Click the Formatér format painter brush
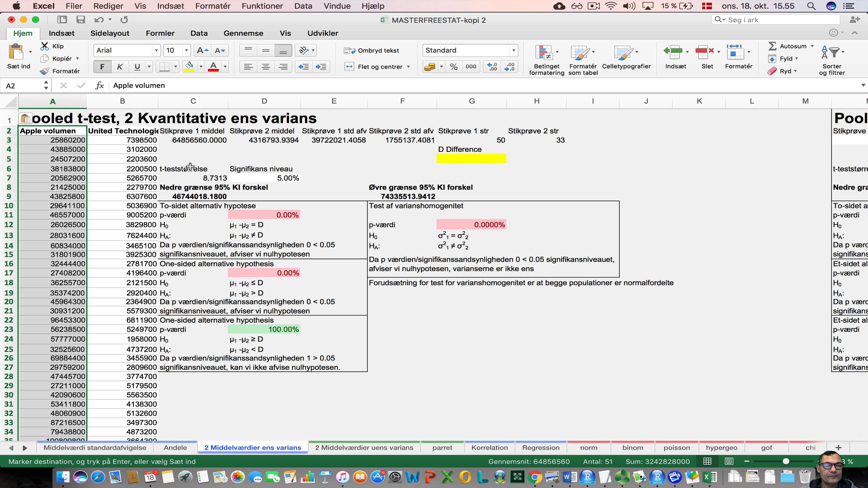The height and width of the screenshot is (488, 868). pyautogui.click(x=44, y=71)
